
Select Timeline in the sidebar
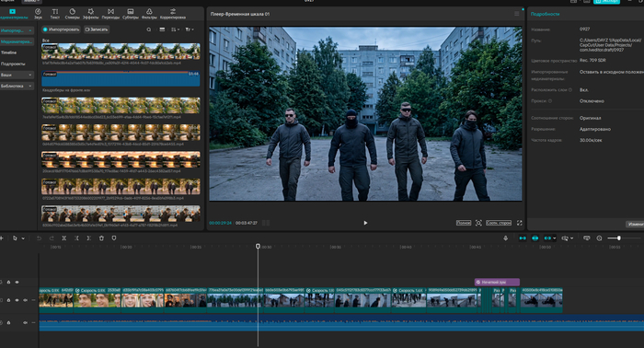8,52
